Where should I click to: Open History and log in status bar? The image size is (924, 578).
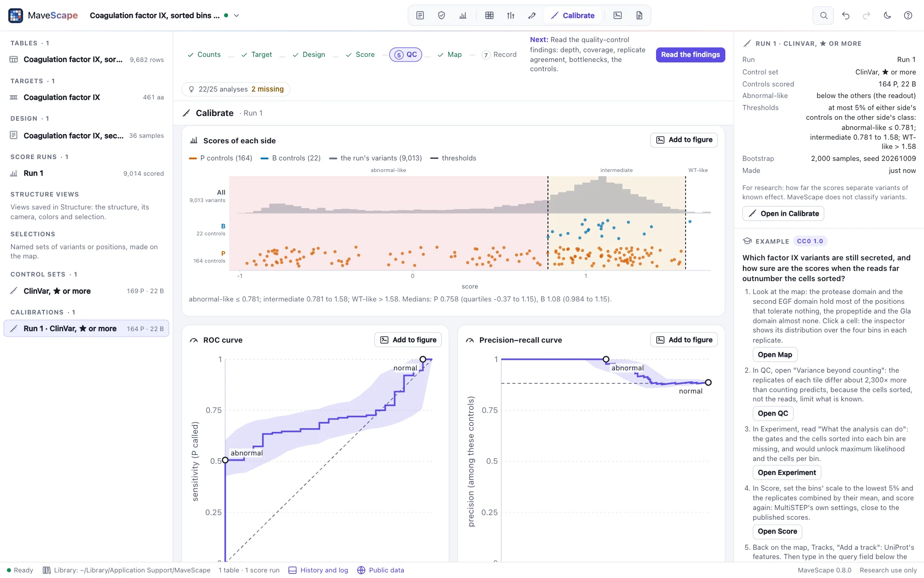tap(318, 570)
